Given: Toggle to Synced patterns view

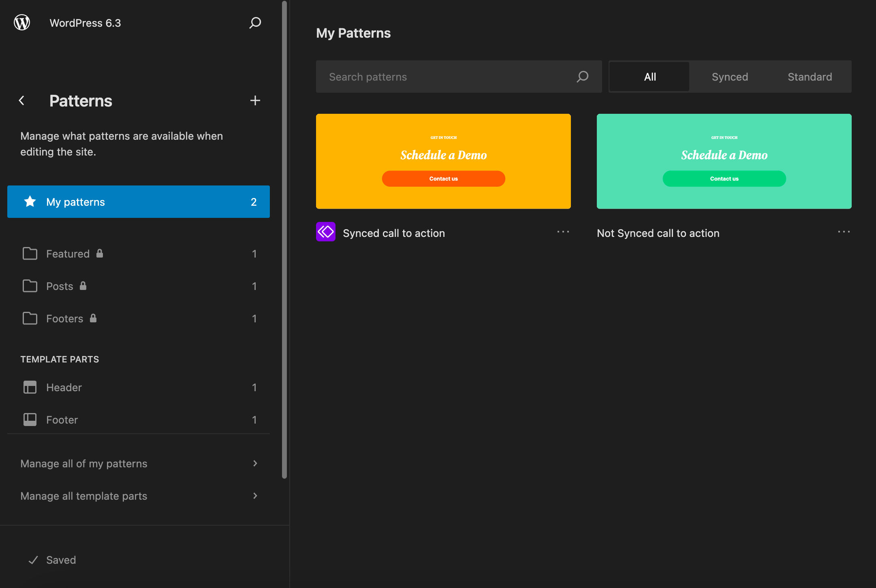Looking at the screenshot, I should [x=730, y=76].
